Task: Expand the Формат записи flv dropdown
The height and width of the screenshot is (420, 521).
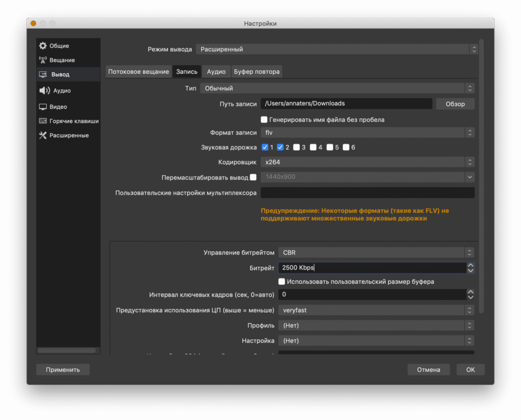Action: click(367, 133)
